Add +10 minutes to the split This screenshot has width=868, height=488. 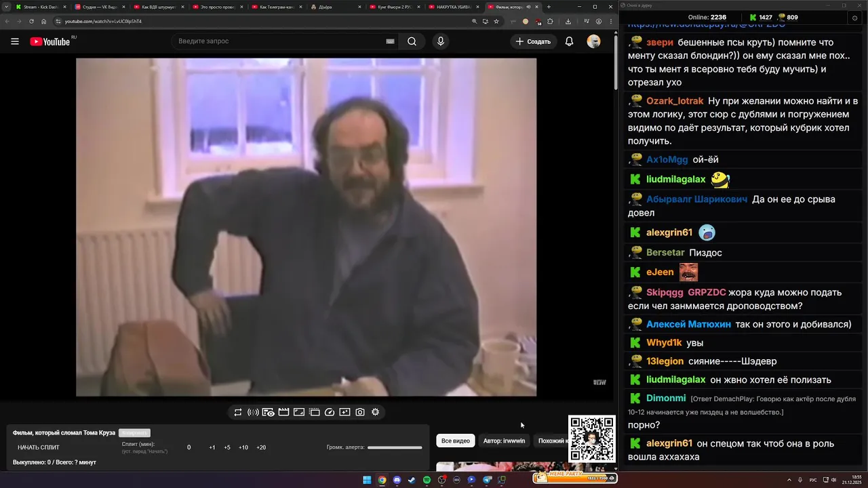(x=243, y=447)
